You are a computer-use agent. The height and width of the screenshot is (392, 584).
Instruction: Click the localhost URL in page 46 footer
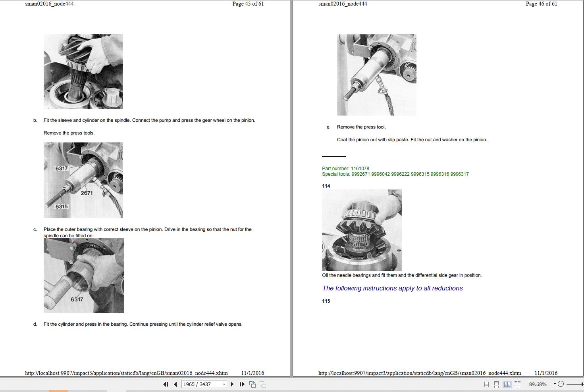tap(420, 373)
